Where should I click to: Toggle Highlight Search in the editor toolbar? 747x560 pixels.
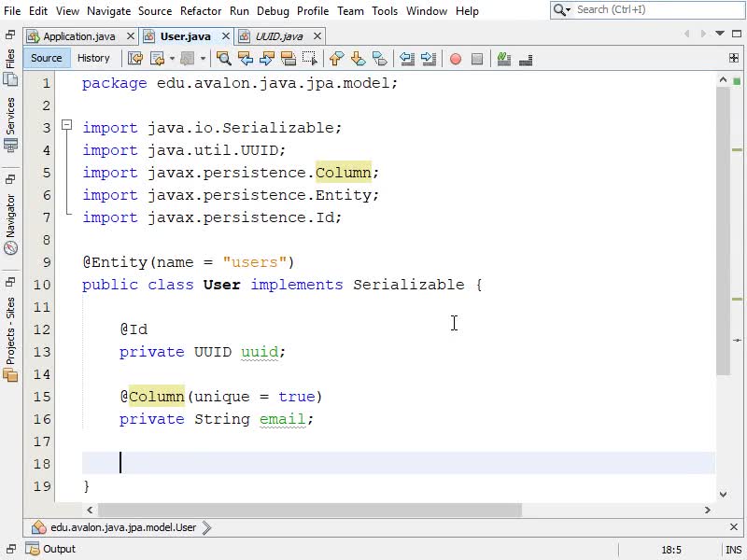click(x=289, y=59)
